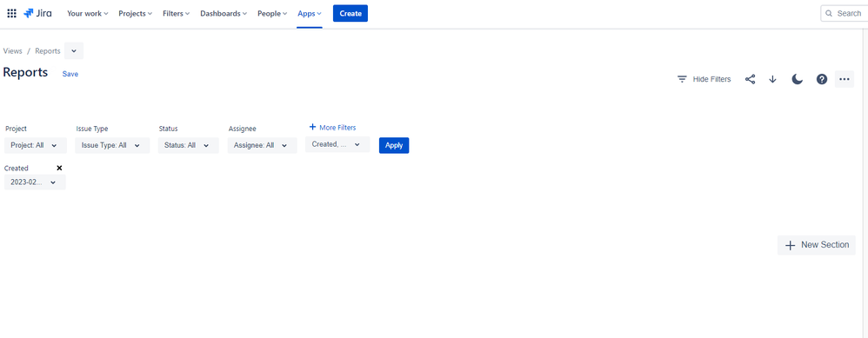Open the app switcher grid icon

pos(11,13)
